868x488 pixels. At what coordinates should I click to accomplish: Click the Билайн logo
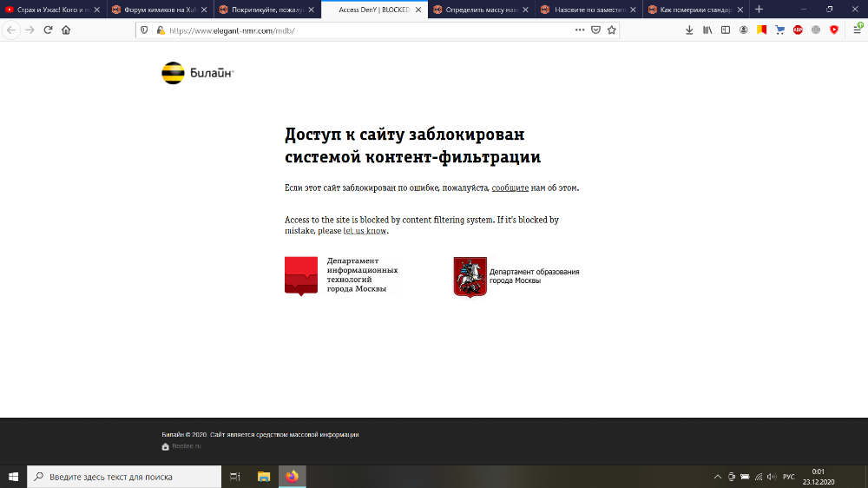pos(198,73)
